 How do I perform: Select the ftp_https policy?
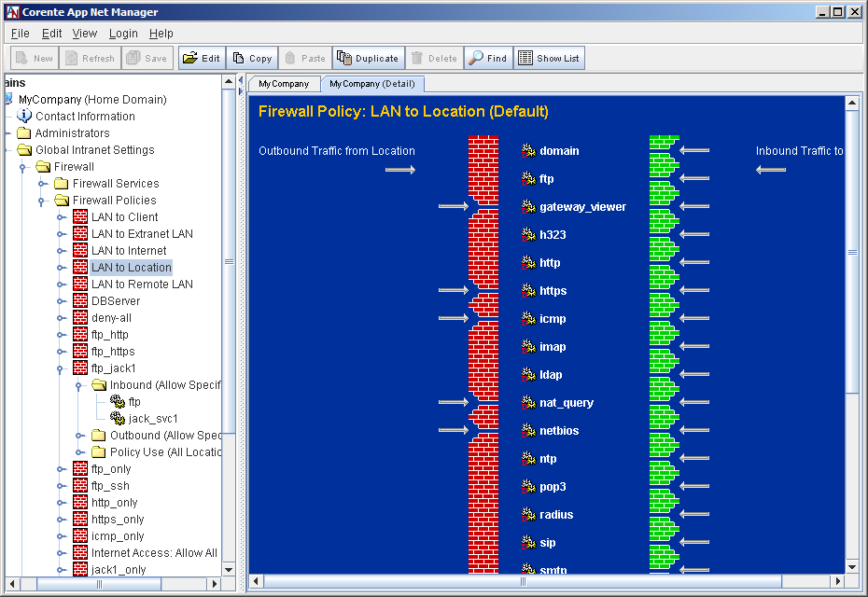click(x=113, y=352)
